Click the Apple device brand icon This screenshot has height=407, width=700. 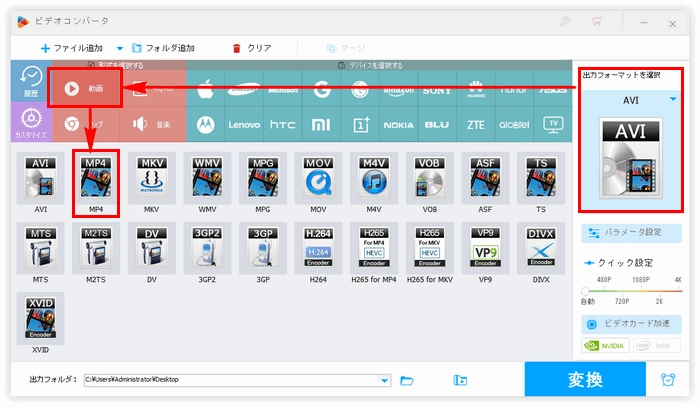[208, 88]
